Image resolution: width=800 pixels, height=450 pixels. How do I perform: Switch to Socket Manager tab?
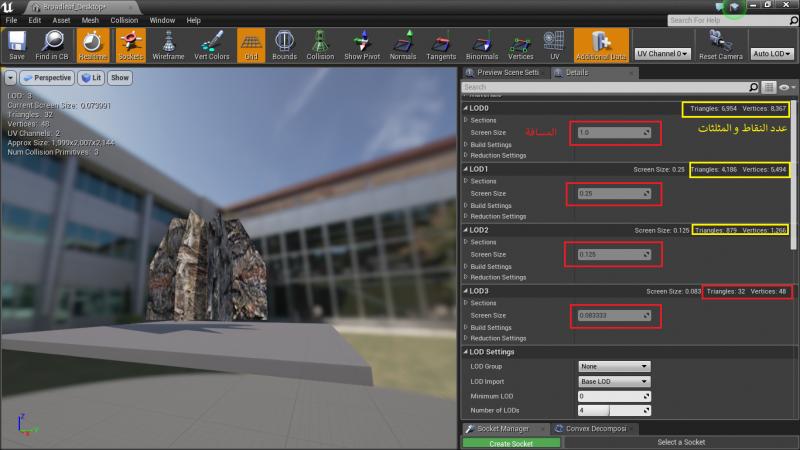pos(503,429)
